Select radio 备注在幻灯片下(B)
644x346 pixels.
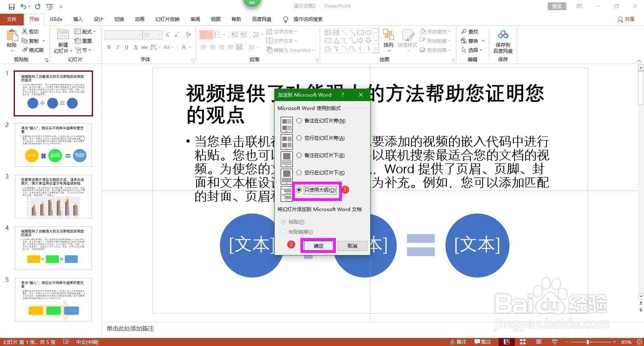tap(299, 155)
